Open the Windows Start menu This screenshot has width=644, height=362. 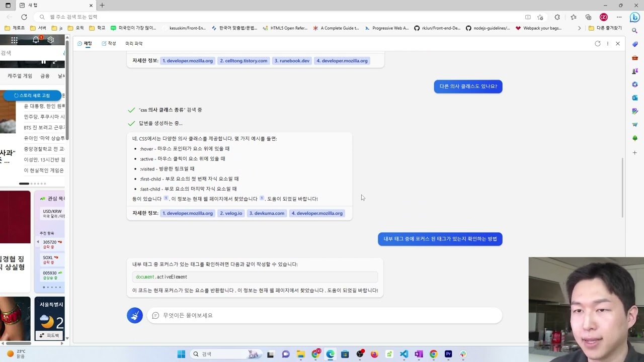(x=181, y=354)
